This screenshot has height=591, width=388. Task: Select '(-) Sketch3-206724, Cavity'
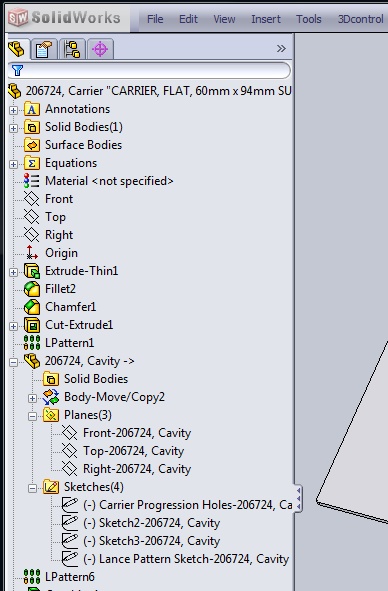(x=151, y=541)
